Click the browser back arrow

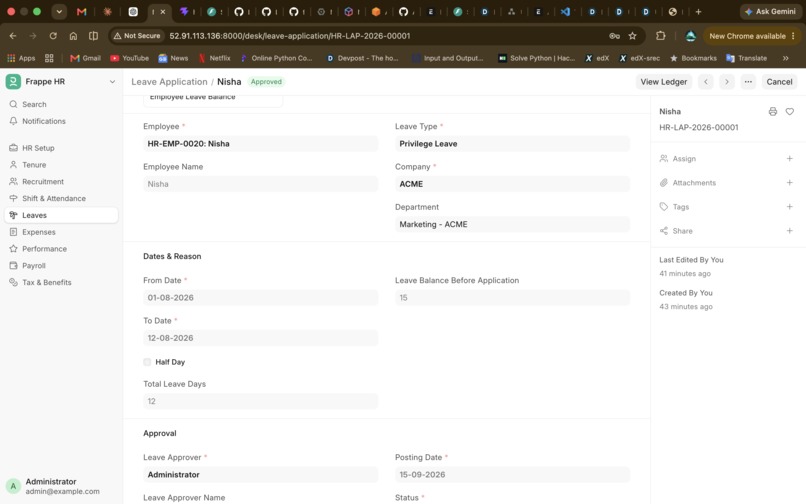click(x=13, y=36)
